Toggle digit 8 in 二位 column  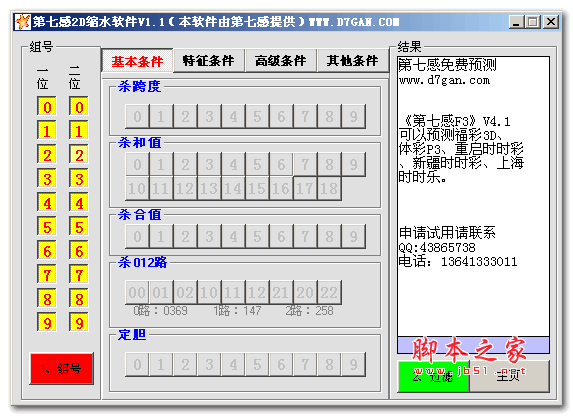tap(79, 299)
